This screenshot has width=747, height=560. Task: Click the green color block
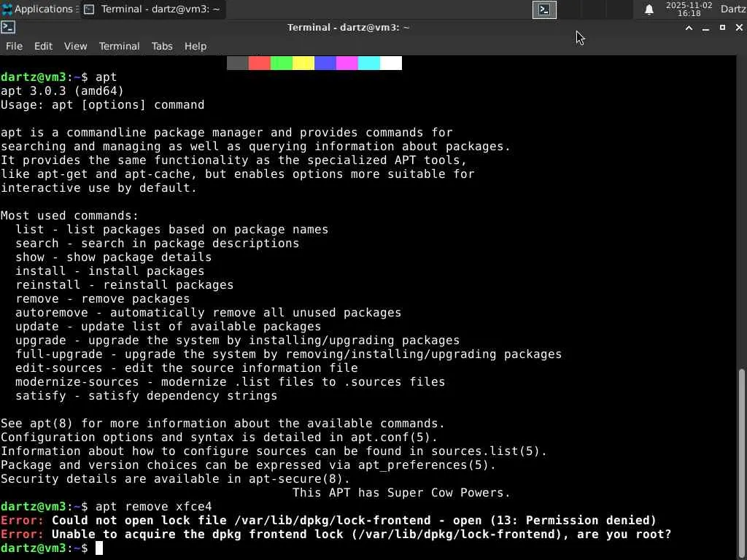(x=282, y=63)
